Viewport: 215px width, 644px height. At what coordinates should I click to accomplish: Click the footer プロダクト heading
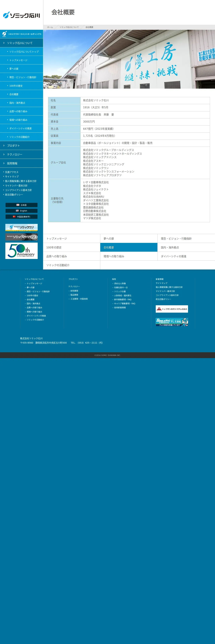pos(73,279)
